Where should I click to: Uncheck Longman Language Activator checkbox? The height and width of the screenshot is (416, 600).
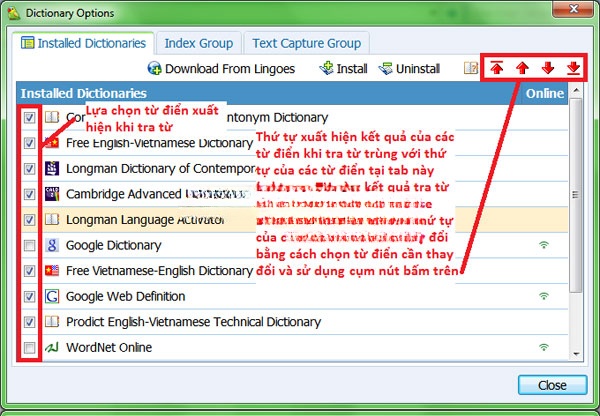pos(29,220)
